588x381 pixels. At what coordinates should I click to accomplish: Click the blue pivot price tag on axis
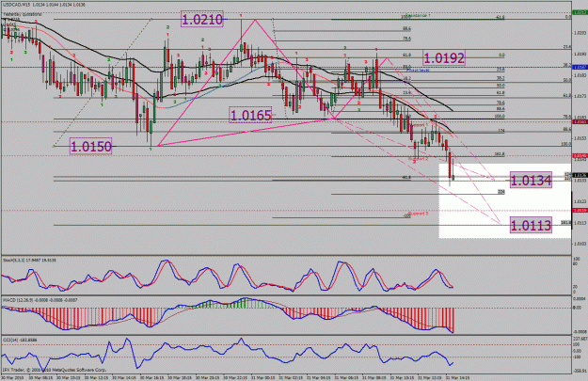click(580, 67)
